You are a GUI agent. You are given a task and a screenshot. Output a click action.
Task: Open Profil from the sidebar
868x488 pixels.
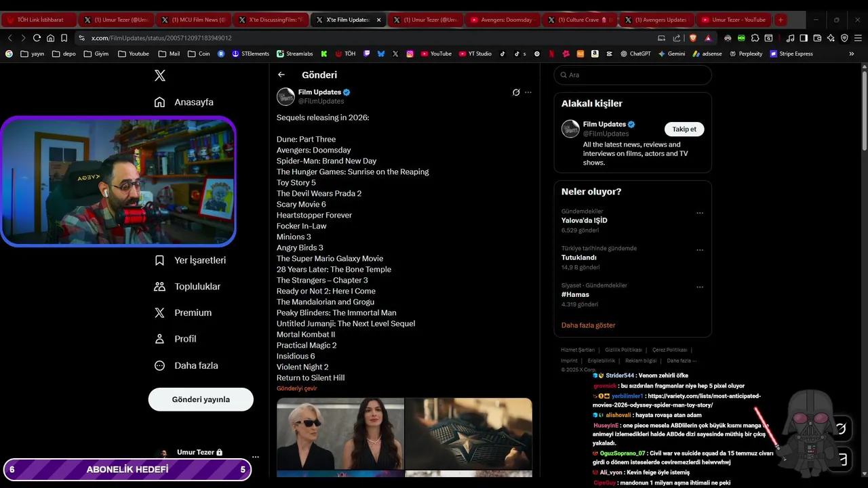tap(175, 339)
